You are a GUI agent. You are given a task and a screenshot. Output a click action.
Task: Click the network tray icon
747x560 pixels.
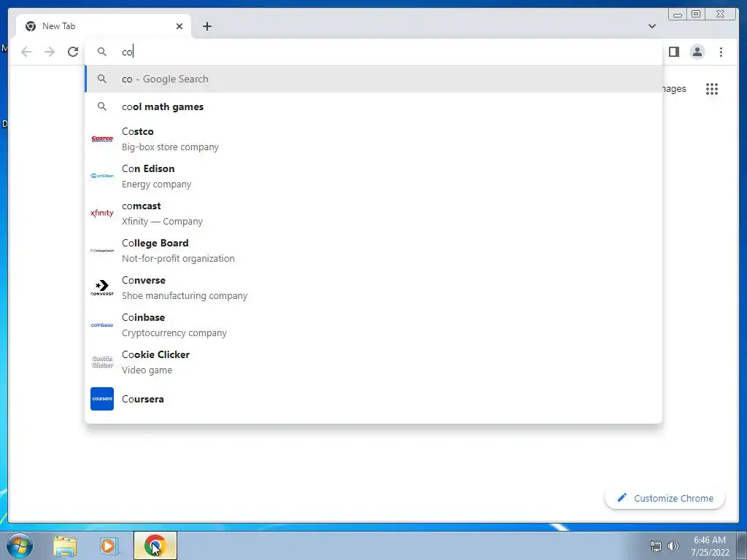(x=656, y=546)
